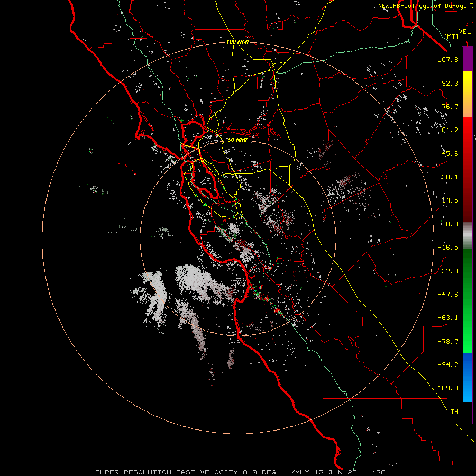The image size is (476, 476).
Task: Click the 50 NMI range ring label
Action: coord(237,140)
